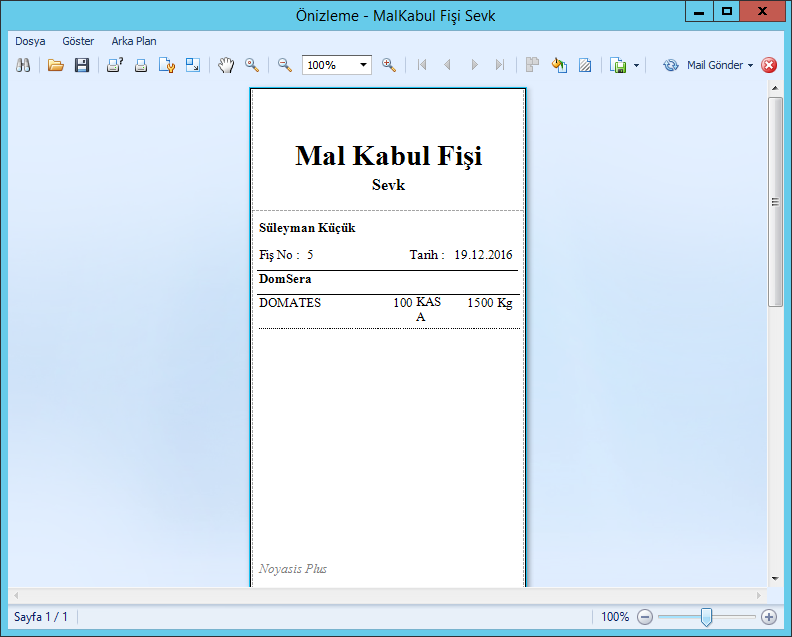Click the status bar zoom out minus button

645,617
